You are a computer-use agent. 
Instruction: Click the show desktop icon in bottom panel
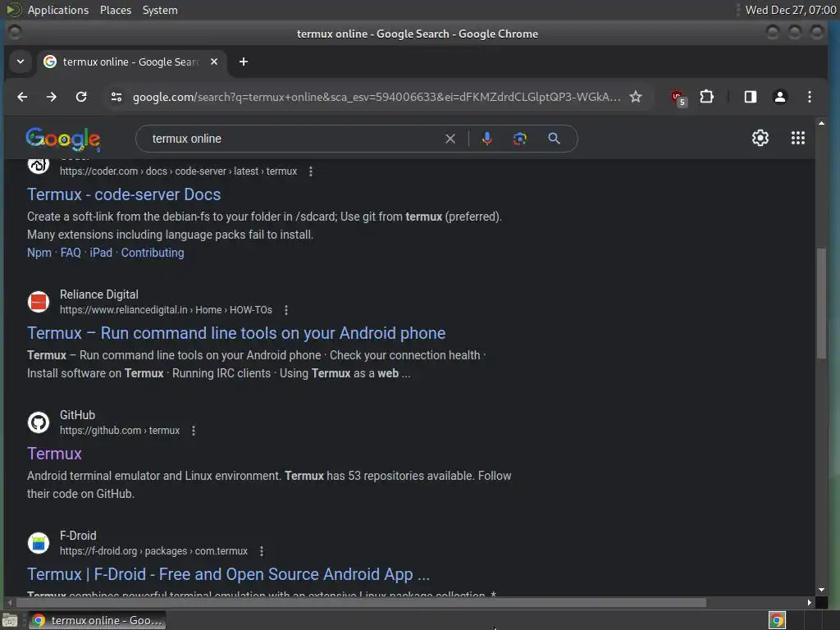10,621
